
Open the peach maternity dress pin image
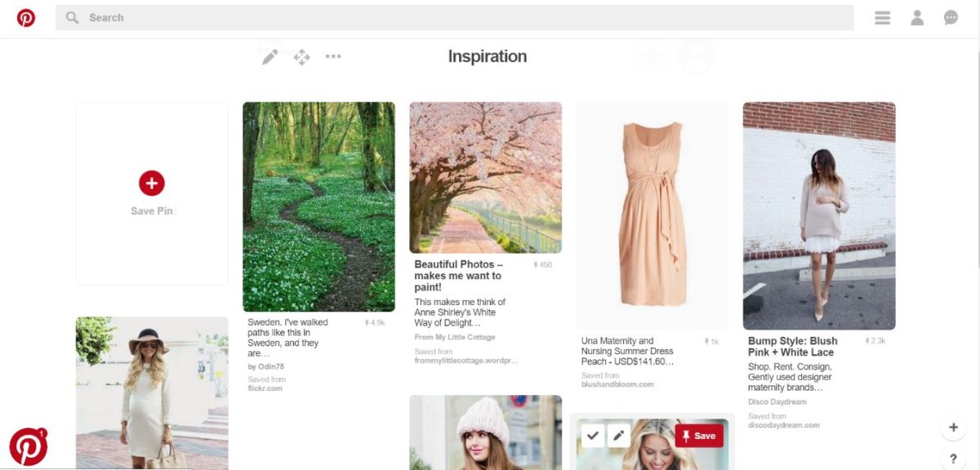(x=653, y=215)
